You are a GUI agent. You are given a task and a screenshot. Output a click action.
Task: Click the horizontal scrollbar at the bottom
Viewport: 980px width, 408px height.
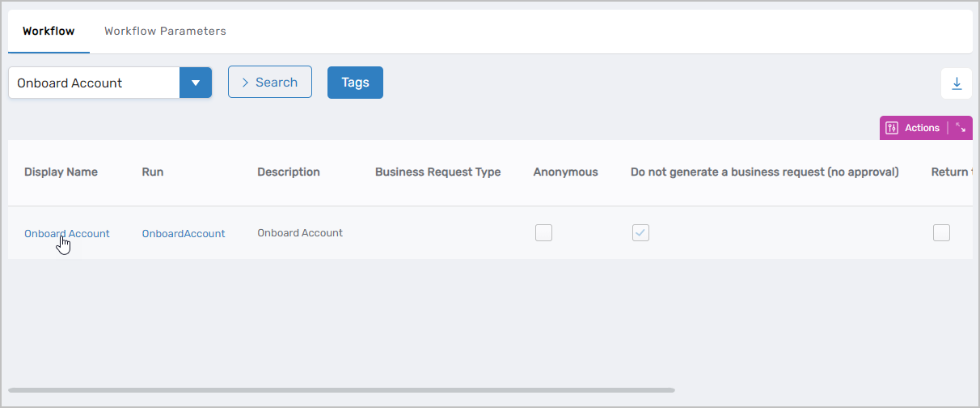point(341,390)
